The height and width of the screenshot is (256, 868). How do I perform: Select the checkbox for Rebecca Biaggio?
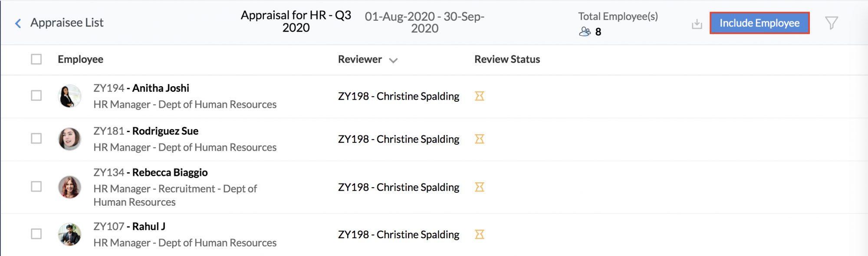36,187
